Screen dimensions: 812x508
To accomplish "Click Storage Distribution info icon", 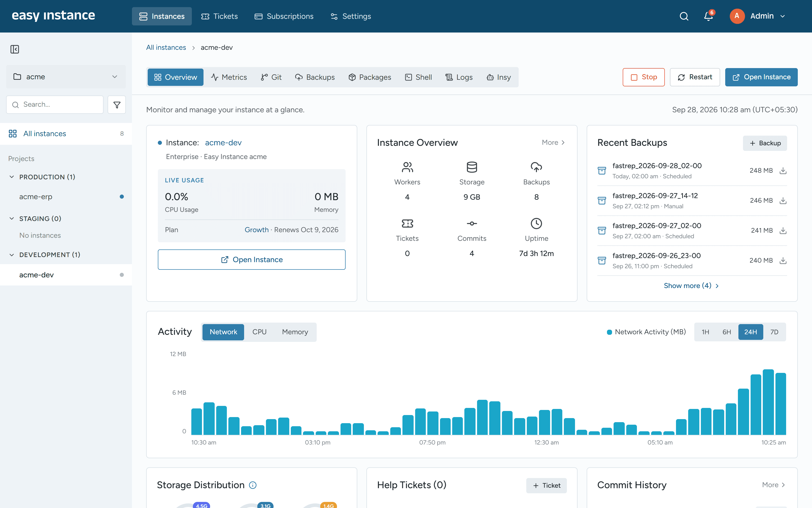I will tap(253, 485).
